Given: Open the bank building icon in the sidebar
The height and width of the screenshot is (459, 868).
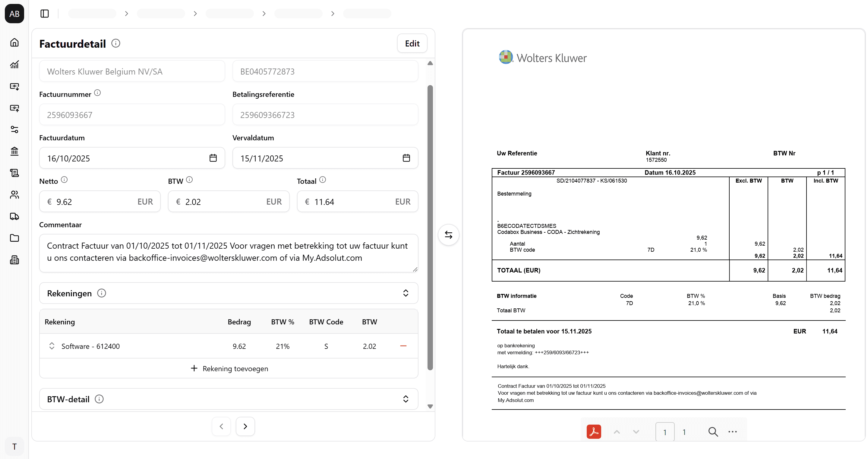Looking at the screenshot, I should pyautogui.click(x=14, y=151).
